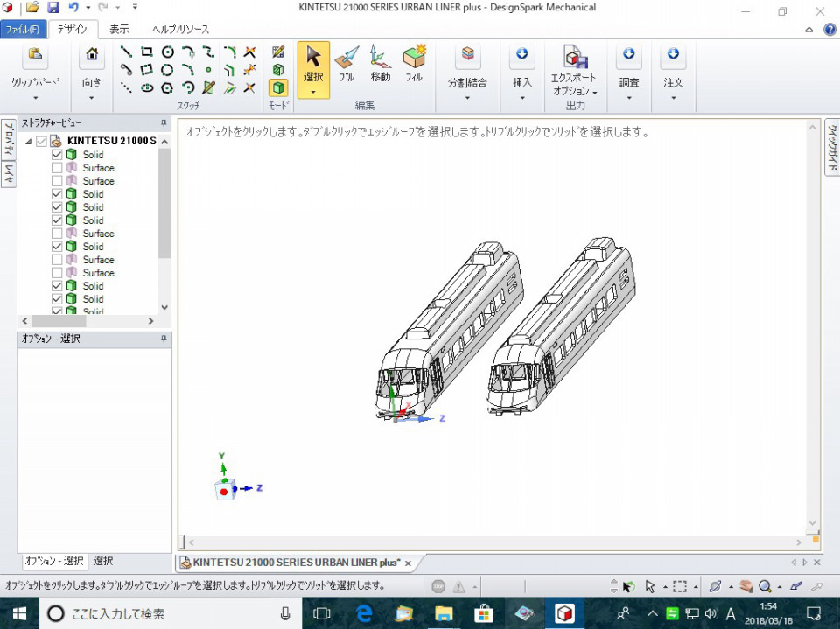Activate the Fill (フィル) tool
840x629 pixels.
[x=414, y=63]
